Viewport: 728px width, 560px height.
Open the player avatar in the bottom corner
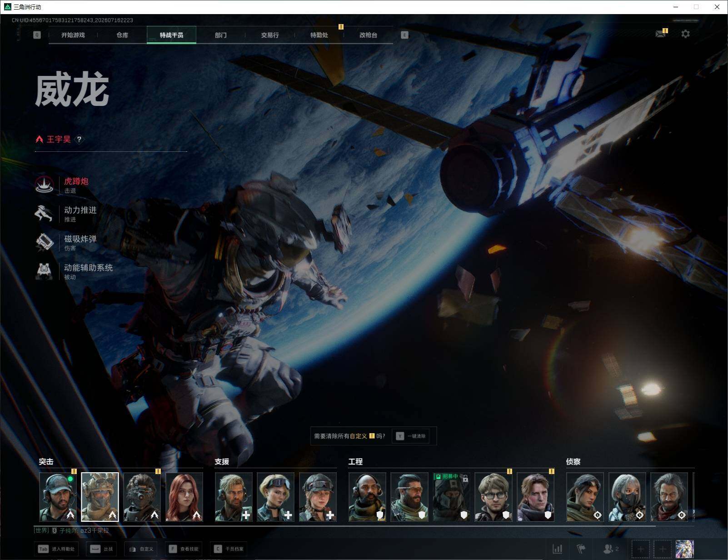pyautogui.click(x=685, y=549)
